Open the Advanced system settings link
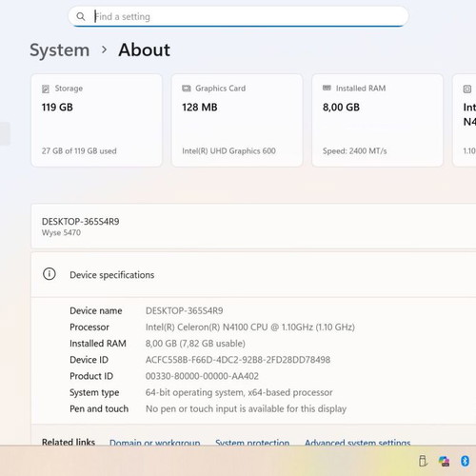476x476 pixels. (358, 442)
